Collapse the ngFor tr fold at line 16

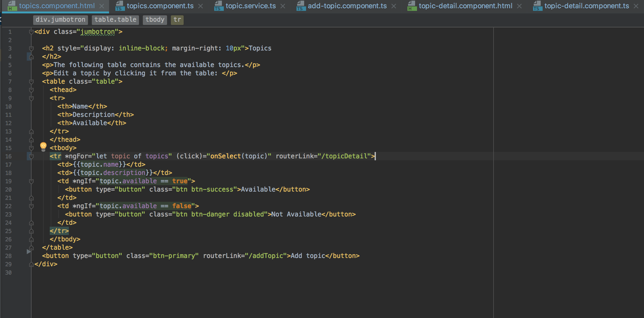[31, 156]
